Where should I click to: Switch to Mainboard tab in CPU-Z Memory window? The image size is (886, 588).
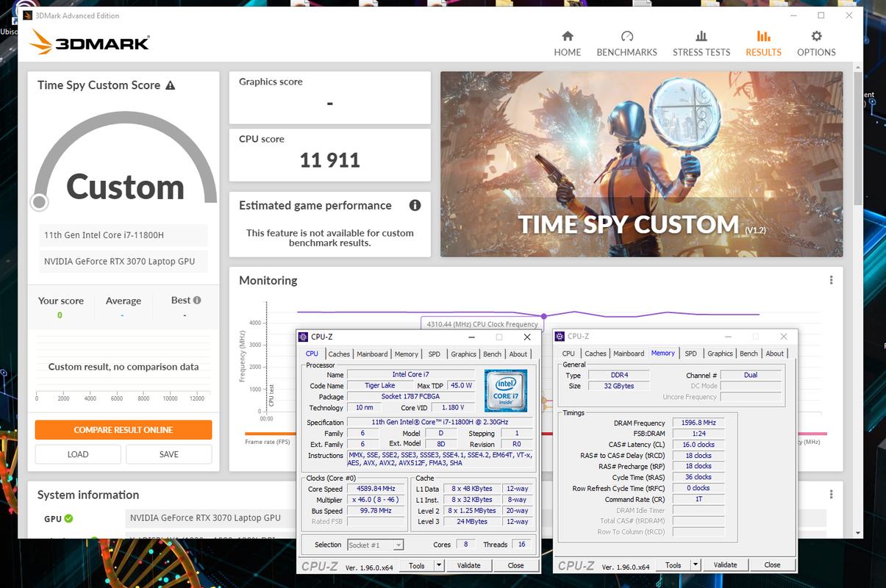[629, 354]
